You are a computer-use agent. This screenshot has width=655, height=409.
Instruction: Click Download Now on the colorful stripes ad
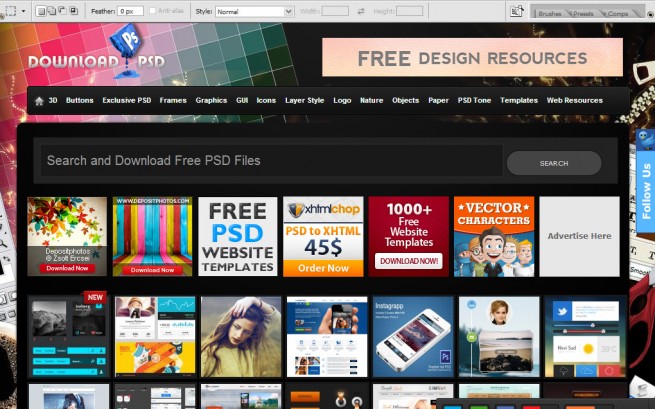pos(152,270)
